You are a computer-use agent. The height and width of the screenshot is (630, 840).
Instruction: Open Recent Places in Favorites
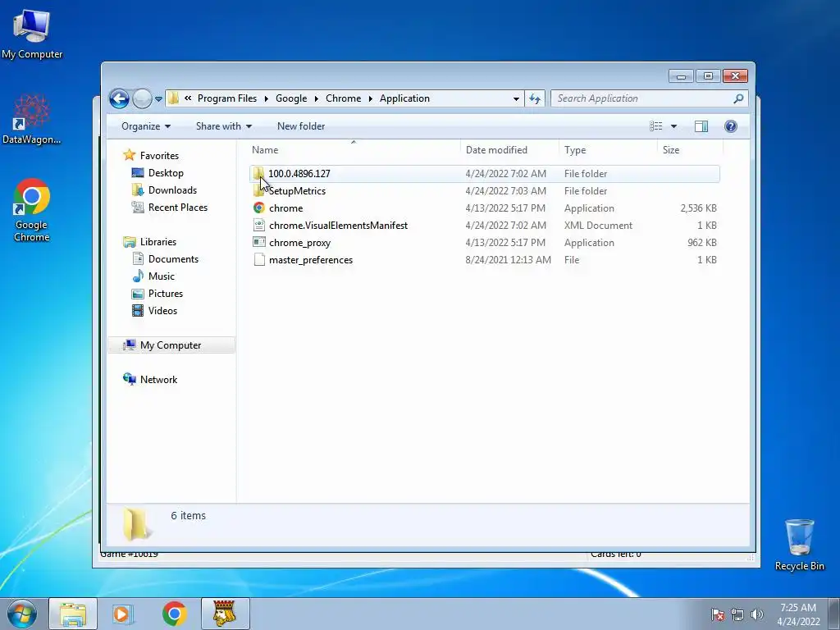coord(178,208)
